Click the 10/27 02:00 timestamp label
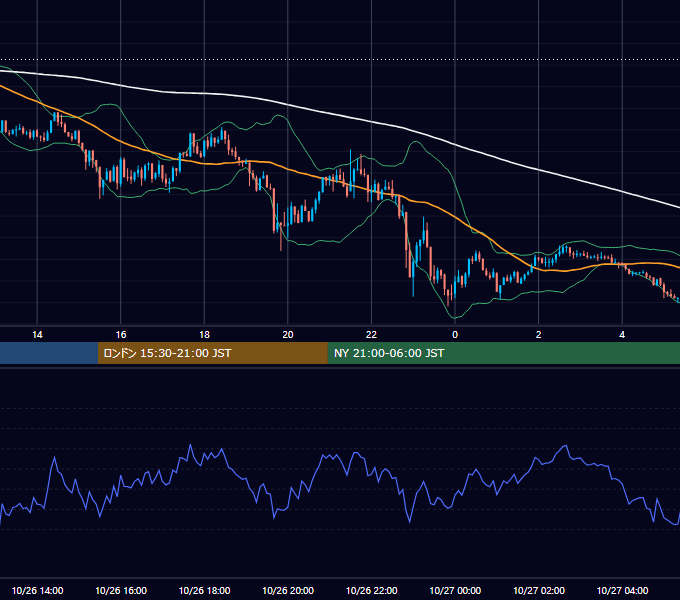The width and height of the screenshot is (680, 600). coord(539,590)
